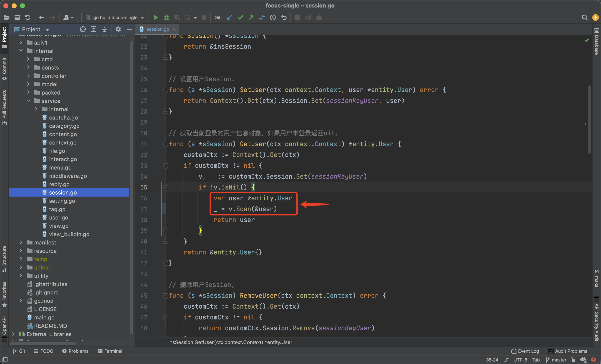Open the Terminal tab
601x364 pixels.
pos(110,351)
